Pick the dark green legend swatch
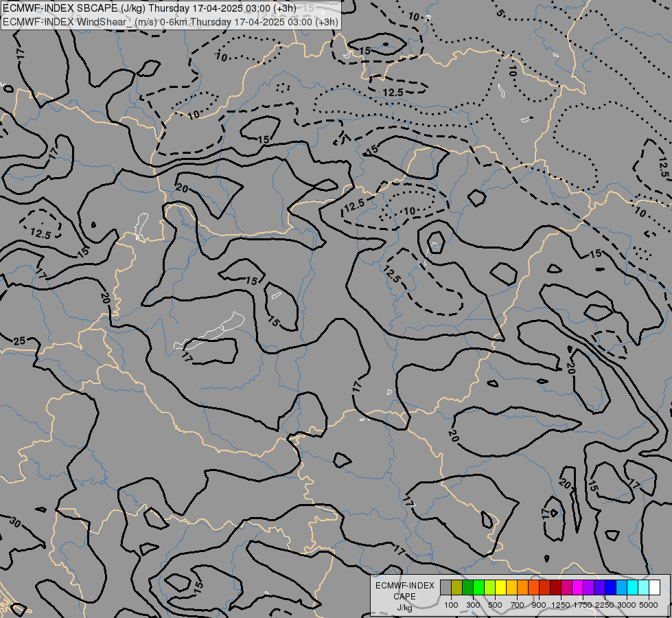 pos(467,588)
